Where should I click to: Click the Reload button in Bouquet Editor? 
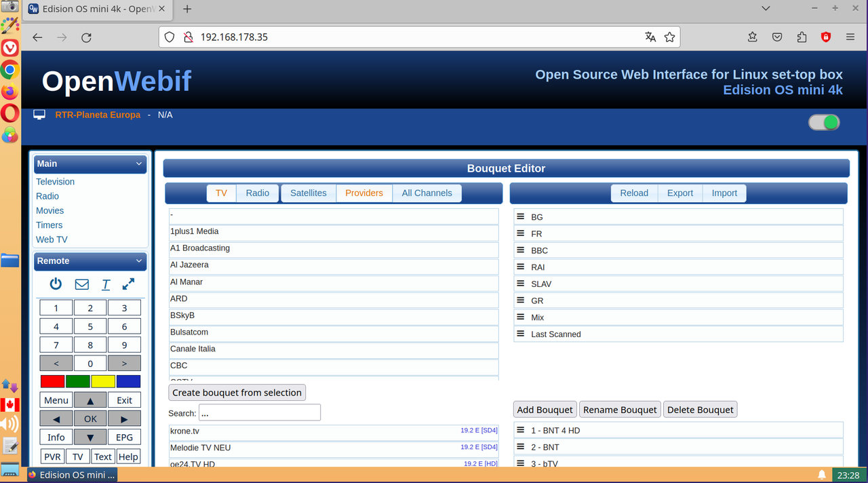[634, 193]
